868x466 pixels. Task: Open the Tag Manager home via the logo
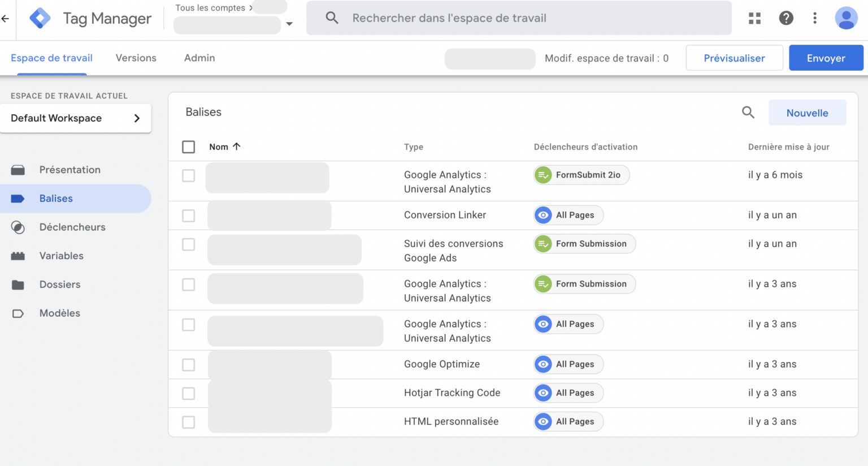40,18
